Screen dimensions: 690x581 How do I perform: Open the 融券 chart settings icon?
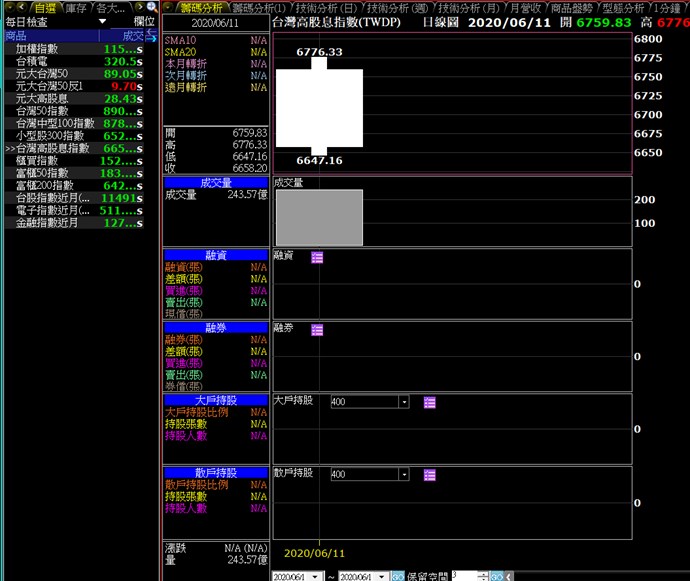click(x=317, y=329)
